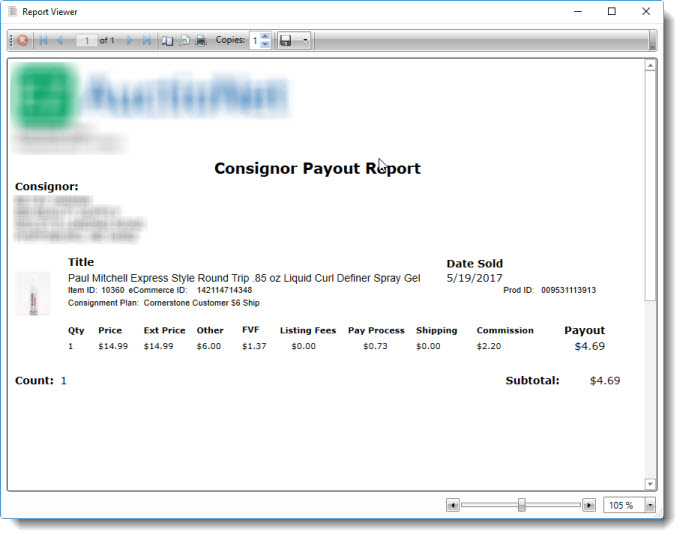This screenshot has height=540, width=685.
Task: Click the Listing Fees column header
Action: tap(308, 330)
